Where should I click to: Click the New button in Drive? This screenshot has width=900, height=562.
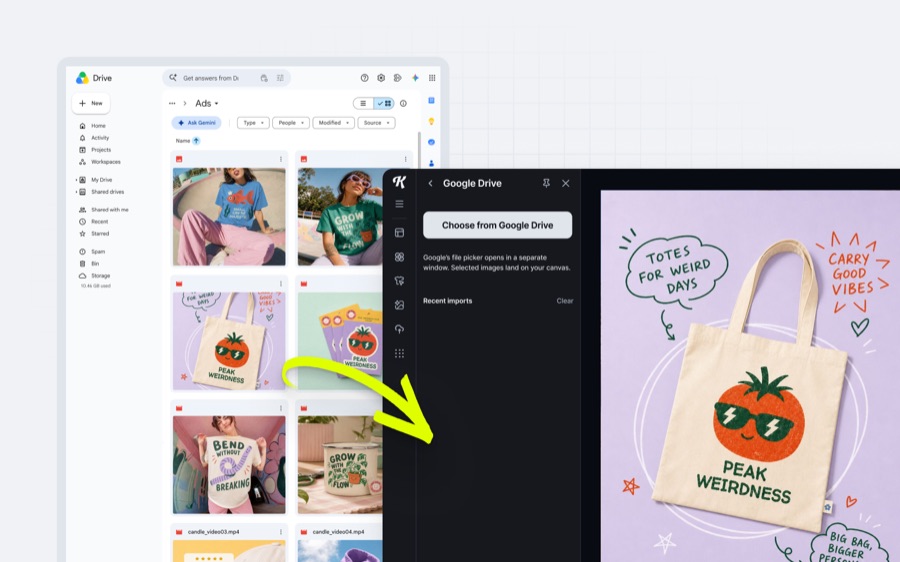pos(91,103)
